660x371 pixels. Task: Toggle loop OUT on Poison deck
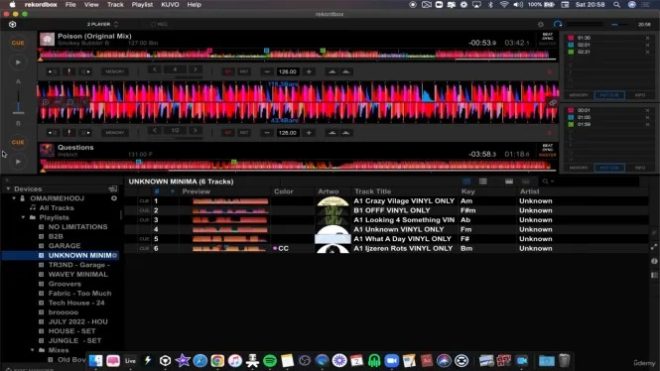244,72
